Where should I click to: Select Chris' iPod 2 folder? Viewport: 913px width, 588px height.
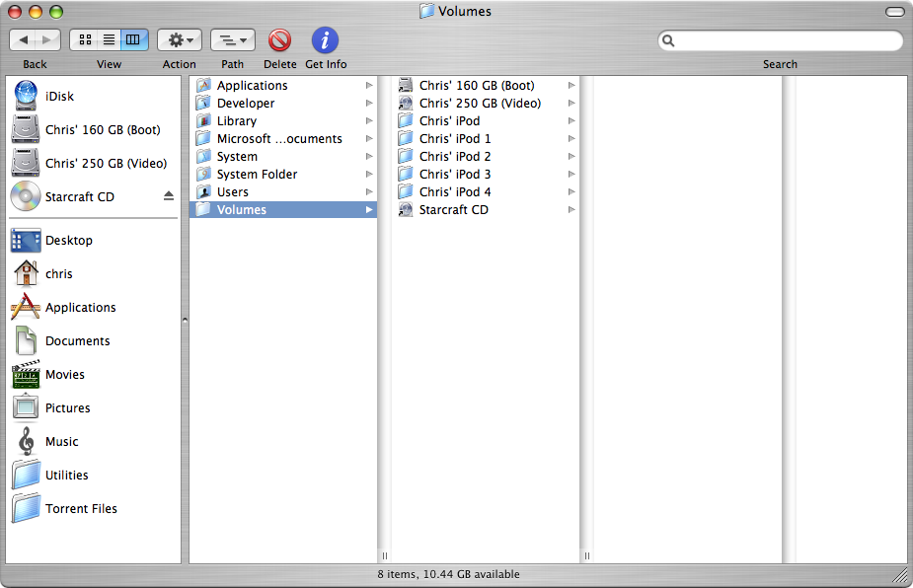486,157
